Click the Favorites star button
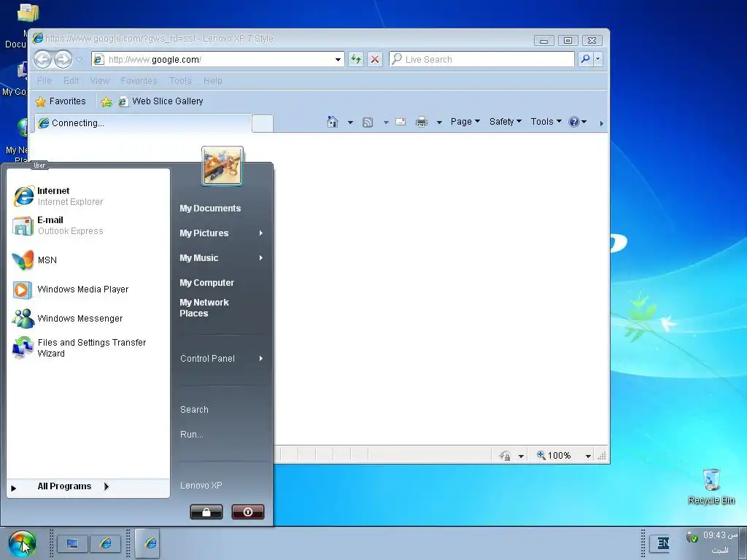747x560 pixels. click(x=61, y=101)
